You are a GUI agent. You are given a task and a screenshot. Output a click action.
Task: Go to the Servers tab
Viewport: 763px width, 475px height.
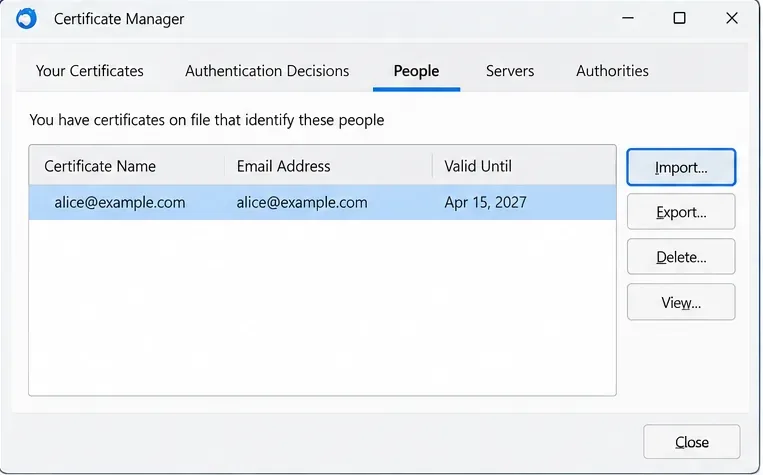tap(510, 71)
